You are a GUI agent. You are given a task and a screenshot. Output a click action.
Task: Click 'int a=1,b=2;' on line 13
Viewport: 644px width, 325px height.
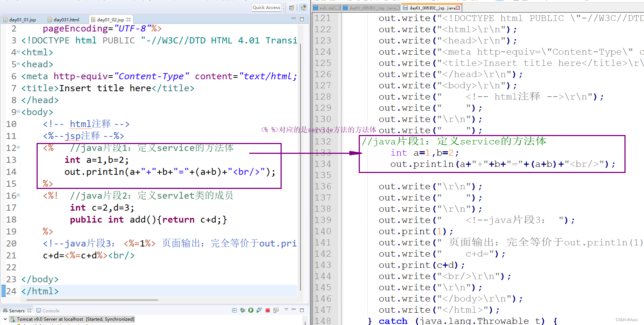tap(97, 160)
